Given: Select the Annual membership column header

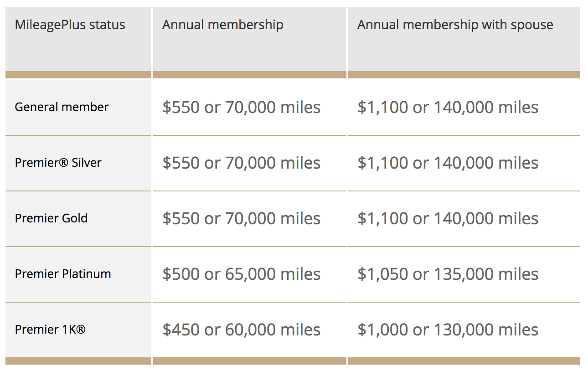Looking at the screenshot, I should 222,25.
